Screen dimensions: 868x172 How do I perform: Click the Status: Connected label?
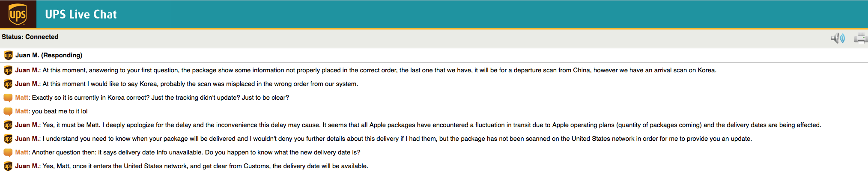pos(30,37)
